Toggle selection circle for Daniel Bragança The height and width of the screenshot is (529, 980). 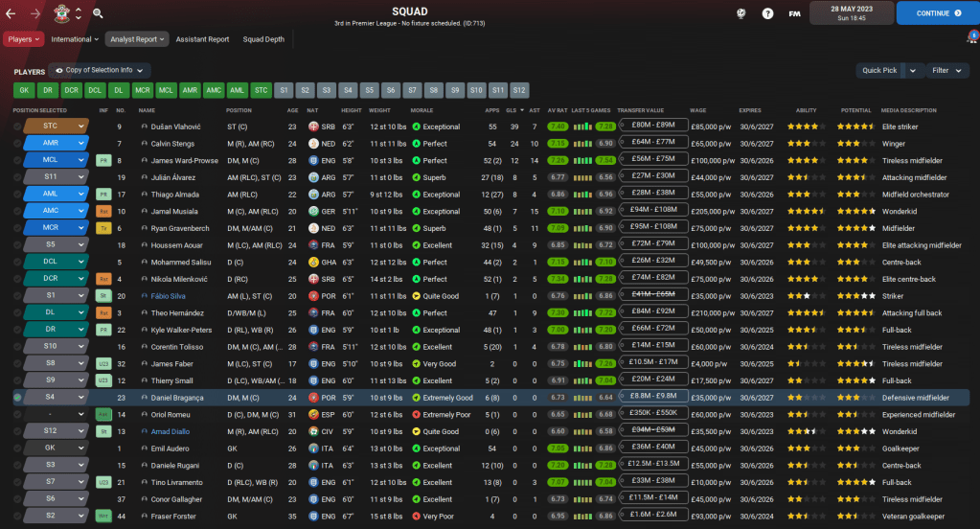[x=17, y=398]
